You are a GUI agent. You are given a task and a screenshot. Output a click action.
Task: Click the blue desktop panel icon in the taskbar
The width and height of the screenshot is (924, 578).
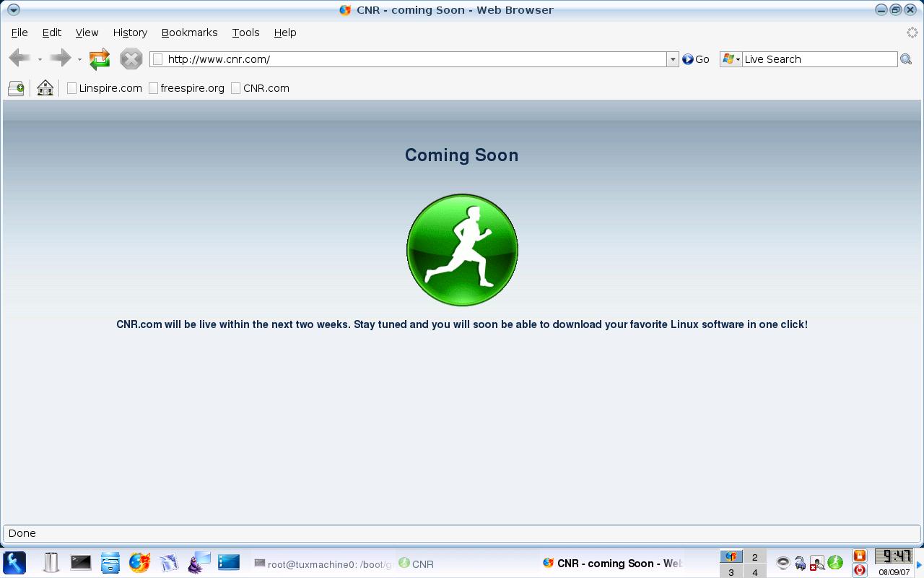pyautogui.click(x=229, y=562)
